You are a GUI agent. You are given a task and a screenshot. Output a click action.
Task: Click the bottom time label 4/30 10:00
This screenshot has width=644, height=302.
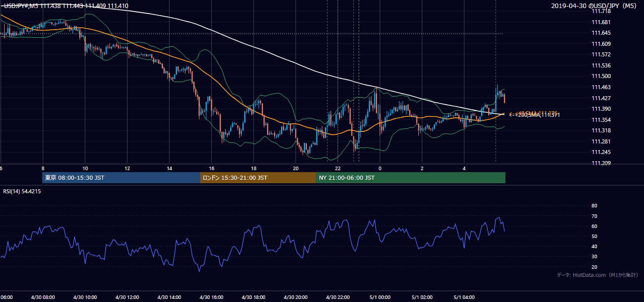85,297
